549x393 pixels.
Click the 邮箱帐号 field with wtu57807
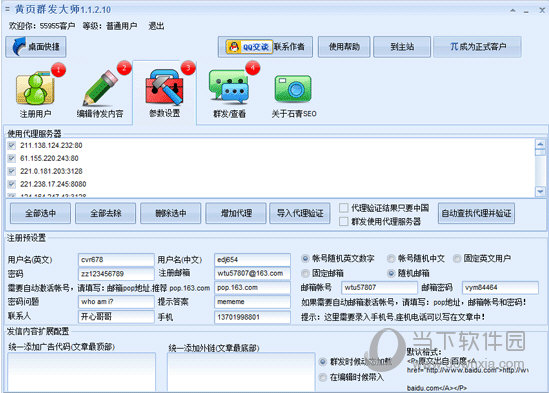[379, 288]
